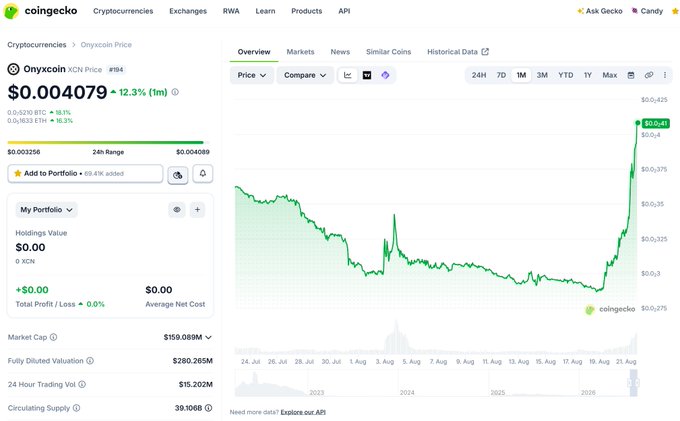Click Fully Diluted Valuation info icon
The width and height of the screenshot is (680, 421).
point(90,361)
